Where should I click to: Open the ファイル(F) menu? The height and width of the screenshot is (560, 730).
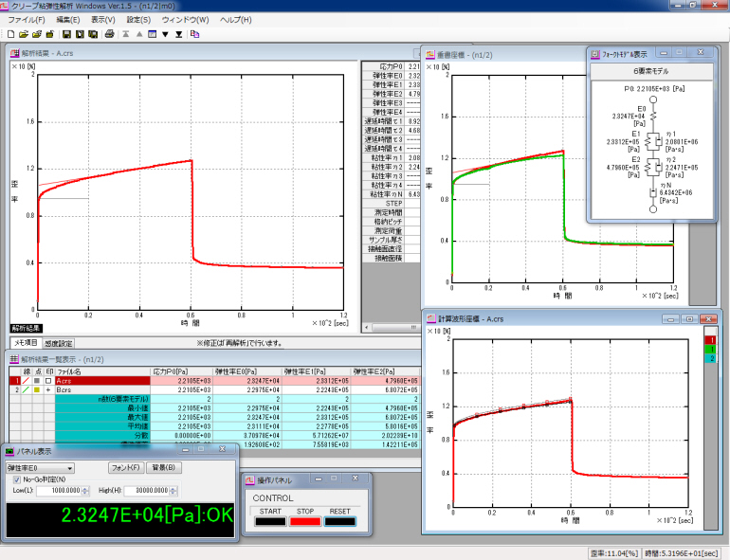[x=26, y=19]
